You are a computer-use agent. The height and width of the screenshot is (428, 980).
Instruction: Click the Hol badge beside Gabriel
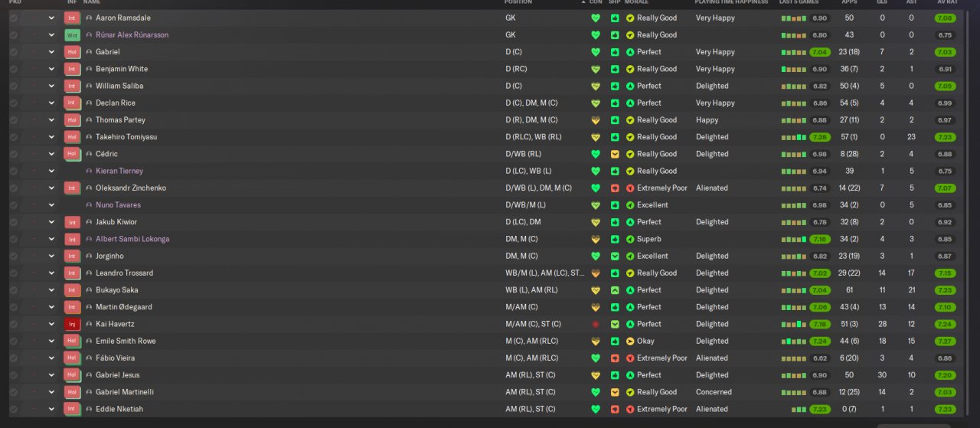point(72,52)
